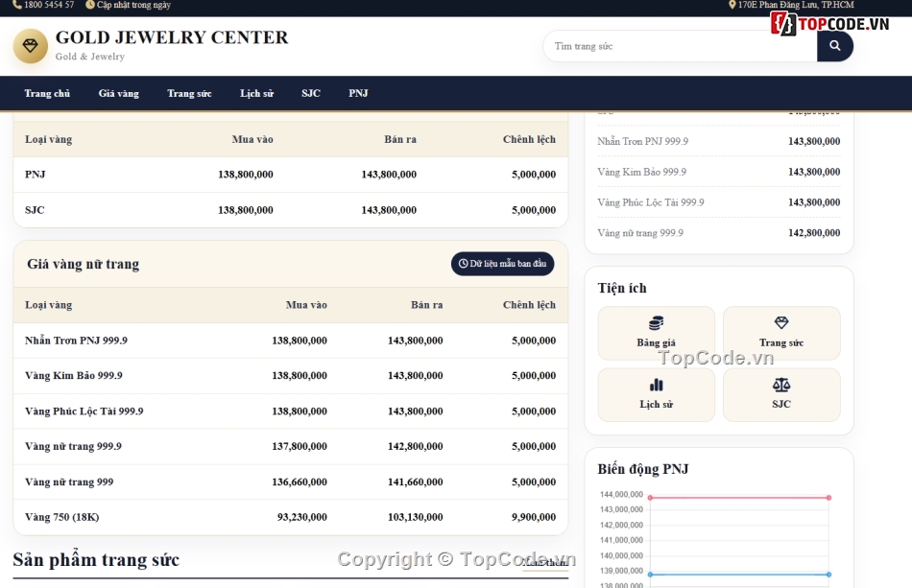Focus the Tìm trang sức search field
Screen dimensions: 912x588
680,46
